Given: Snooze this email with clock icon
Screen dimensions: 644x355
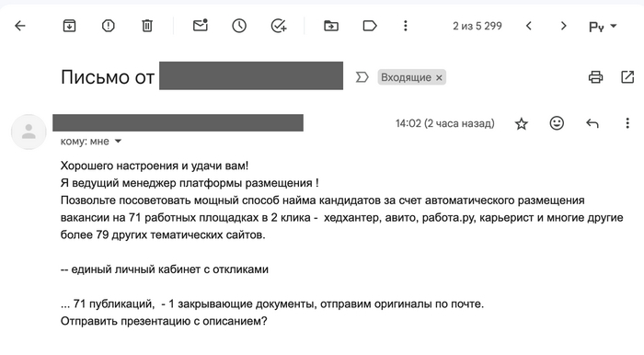Looking at the screenshot, I should tap(239, 26).
